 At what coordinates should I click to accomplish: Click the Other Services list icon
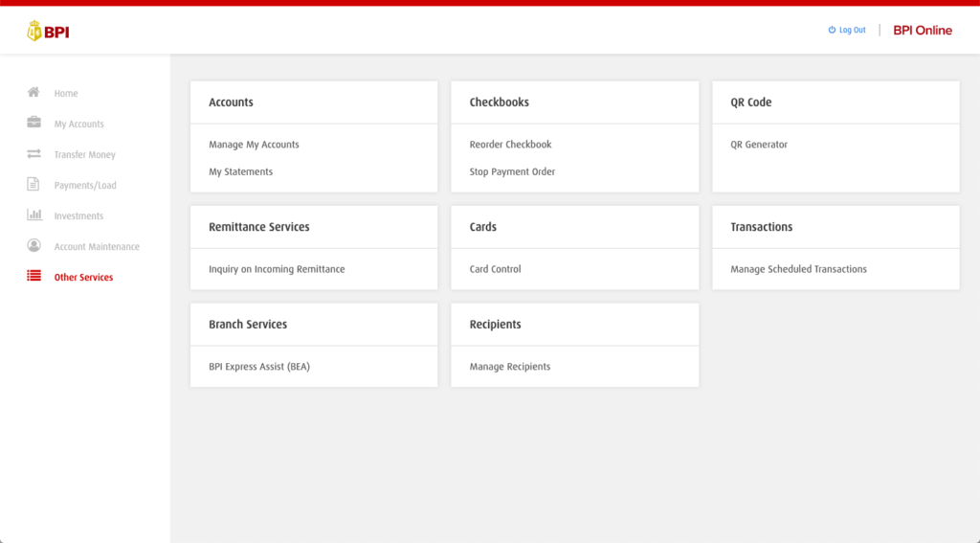33,277
